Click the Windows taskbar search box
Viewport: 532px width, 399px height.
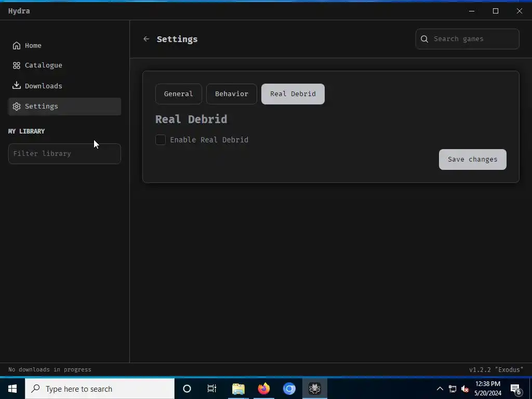click(x=100, y=389)
